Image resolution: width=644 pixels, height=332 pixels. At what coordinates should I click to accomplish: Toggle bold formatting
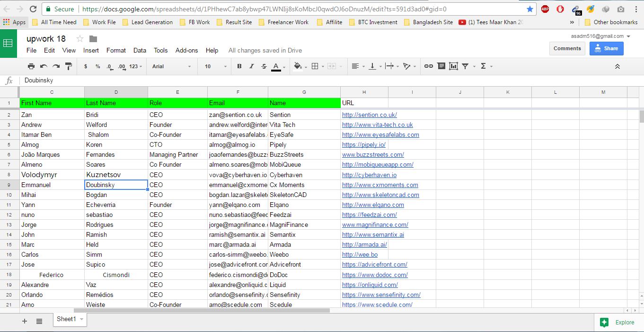tap(239, 66)
